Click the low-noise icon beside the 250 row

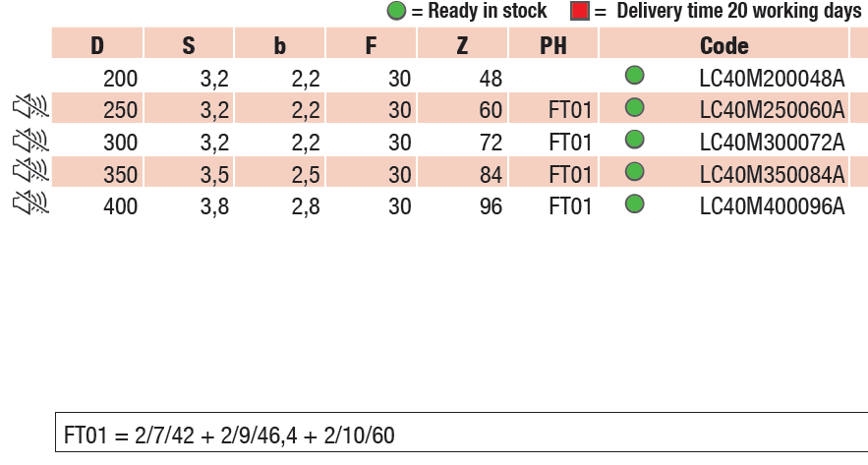(30, 108)
